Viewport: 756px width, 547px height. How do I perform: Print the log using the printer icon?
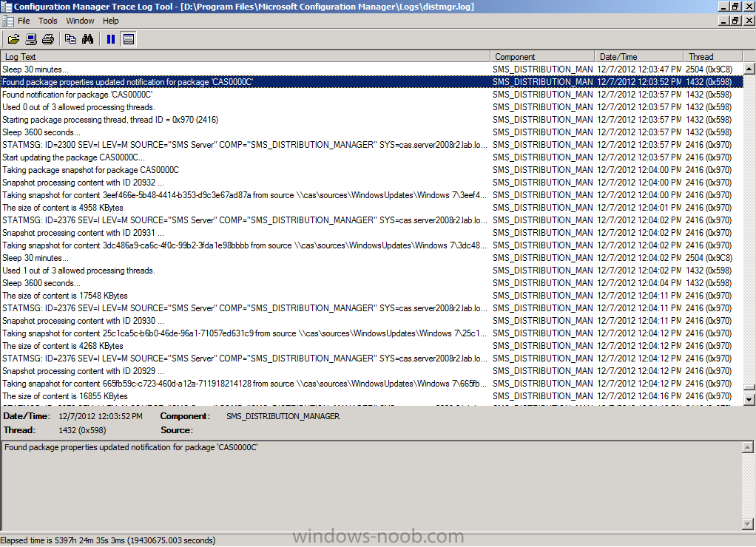point(48,39)
